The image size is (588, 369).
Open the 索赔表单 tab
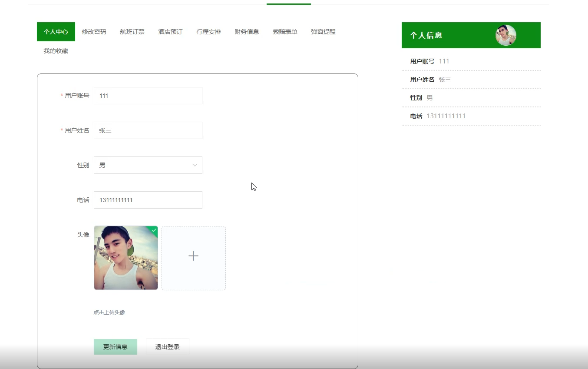(x=284, y=31)
